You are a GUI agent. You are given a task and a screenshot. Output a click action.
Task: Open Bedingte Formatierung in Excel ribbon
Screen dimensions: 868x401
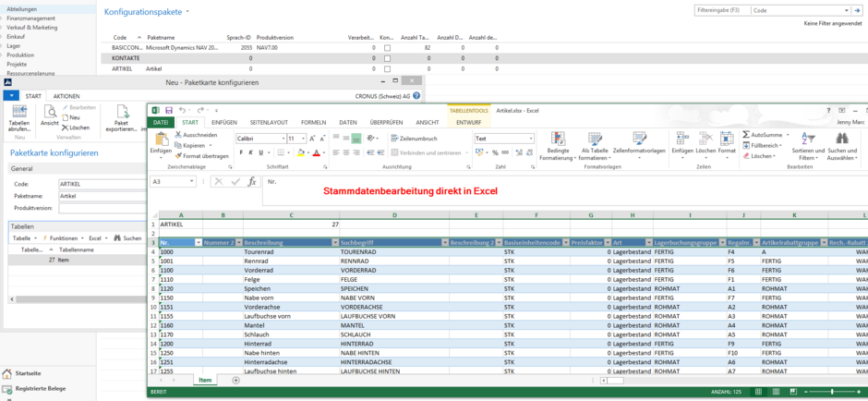click(x=558, y=146)
